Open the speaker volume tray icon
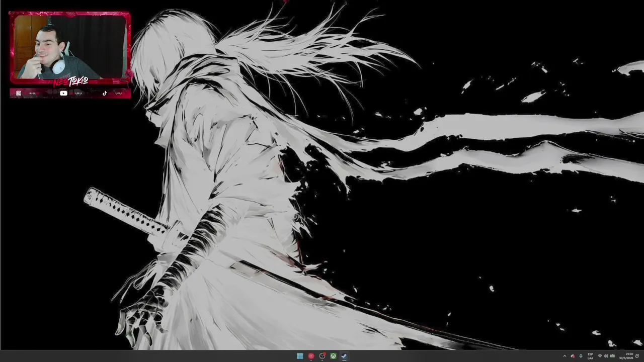 pyautogui.click(x=606, y=356)
